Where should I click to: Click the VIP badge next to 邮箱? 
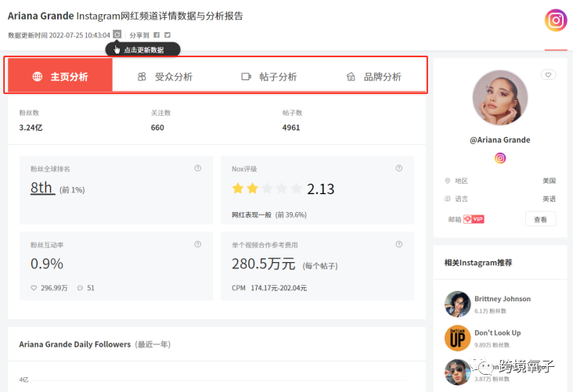[474, 219]
